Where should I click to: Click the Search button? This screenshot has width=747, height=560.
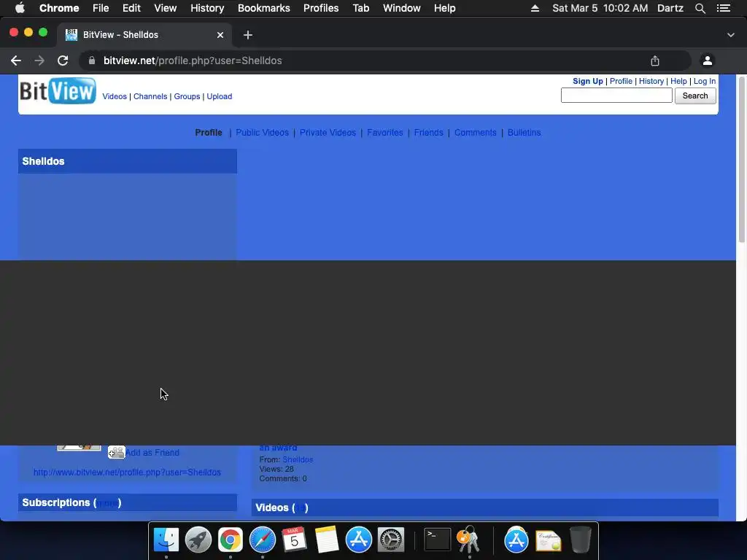point(695,96)
